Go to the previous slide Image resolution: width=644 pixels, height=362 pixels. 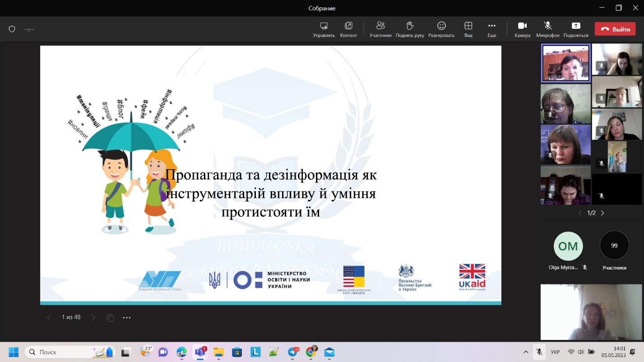pyautogui.click(x=49, y=318)
